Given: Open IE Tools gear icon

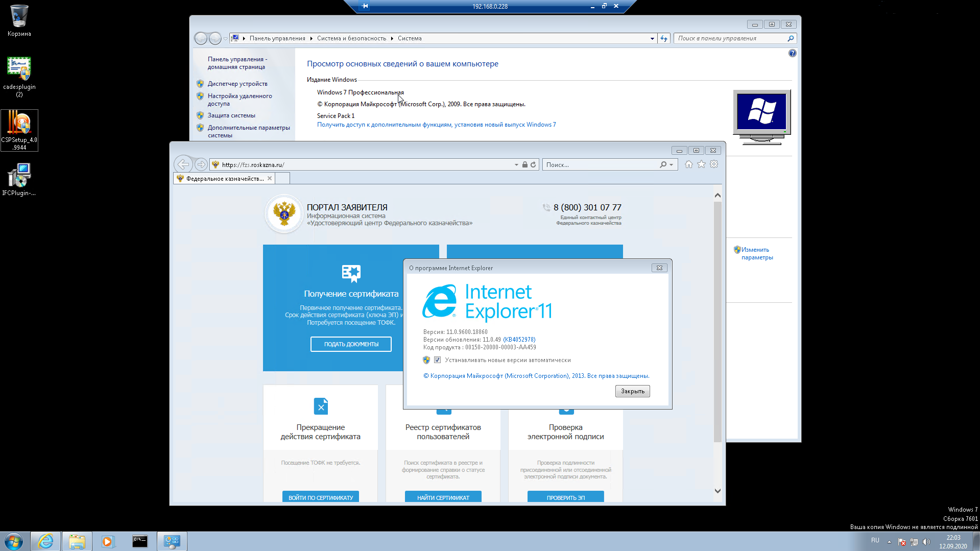Looking at the screenshot, I should pyautogui.click(x=714, y=164).
